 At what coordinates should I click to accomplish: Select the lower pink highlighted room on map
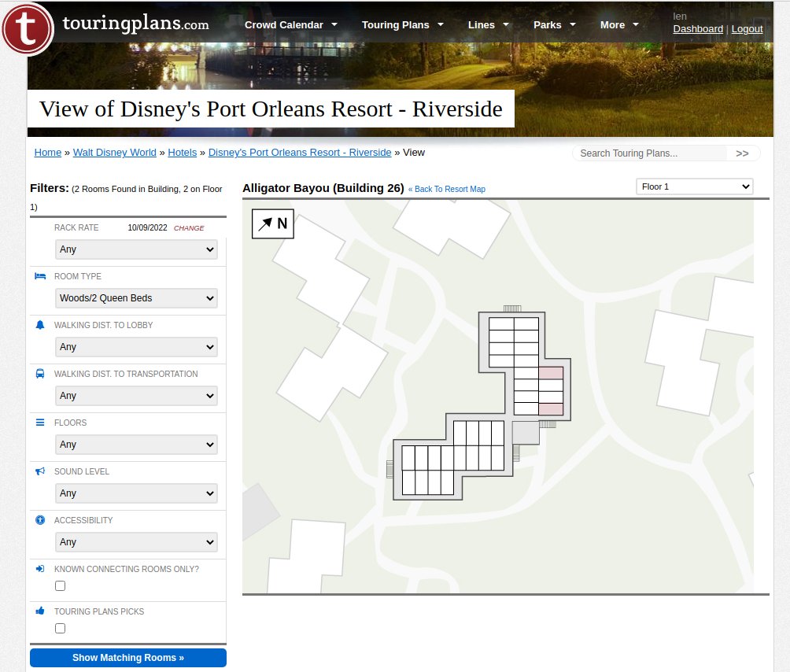[x=551, y=409]
